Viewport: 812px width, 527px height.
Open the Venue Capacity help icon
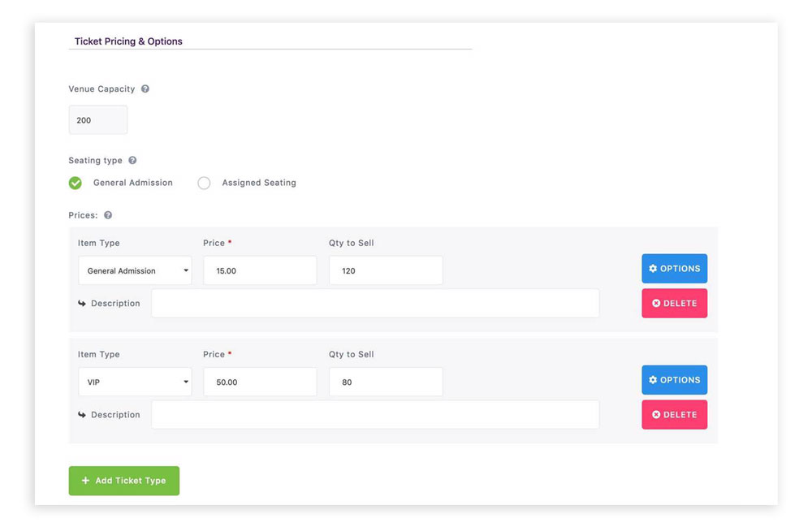pyautogui.click(x=145, y=89)
